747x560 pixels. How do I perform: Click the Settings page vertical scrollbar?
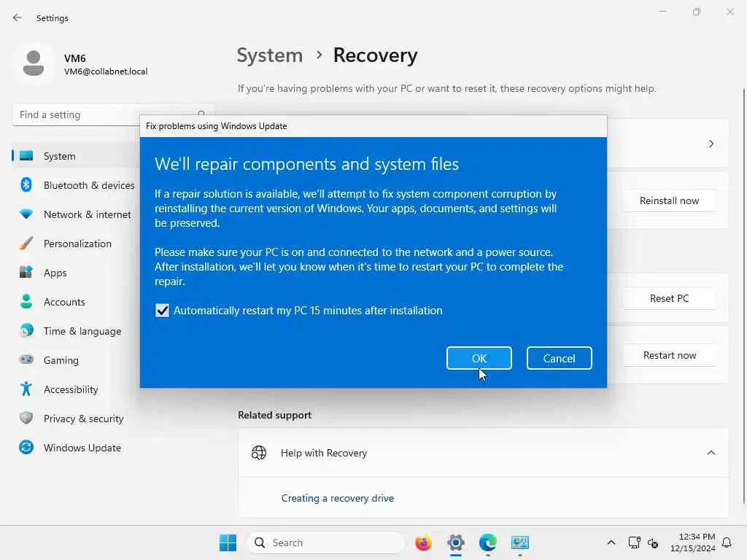[x=743, y=295]
